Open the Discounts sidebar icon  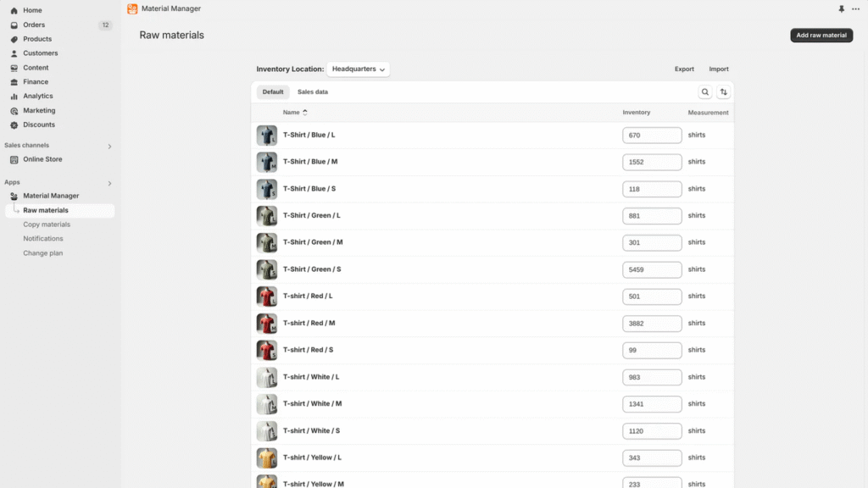[x=14, y=125]
